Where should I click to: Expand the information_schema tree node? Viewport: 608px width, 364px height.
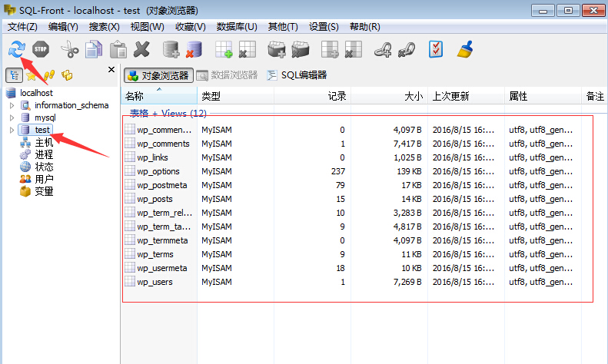(12, 105)
